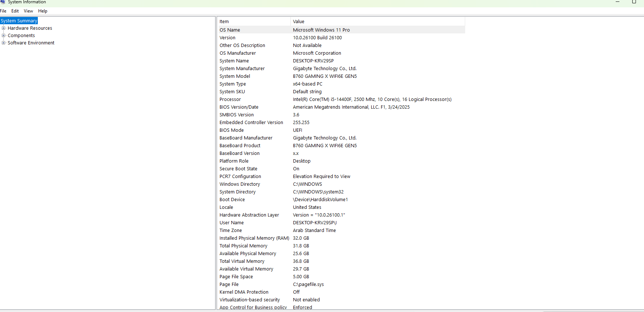
Task: Select the Secure Boot State row
Action: pos(341,169)
